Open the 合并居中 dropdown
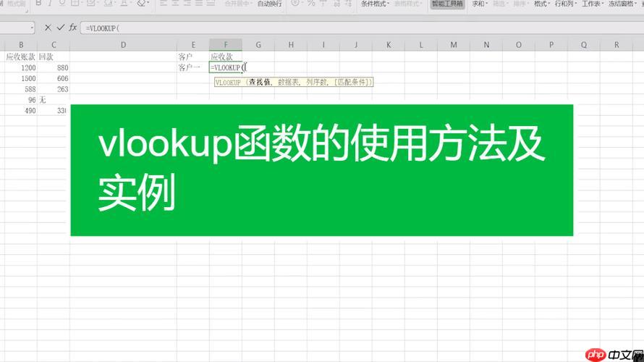 [x=238, y=4]
